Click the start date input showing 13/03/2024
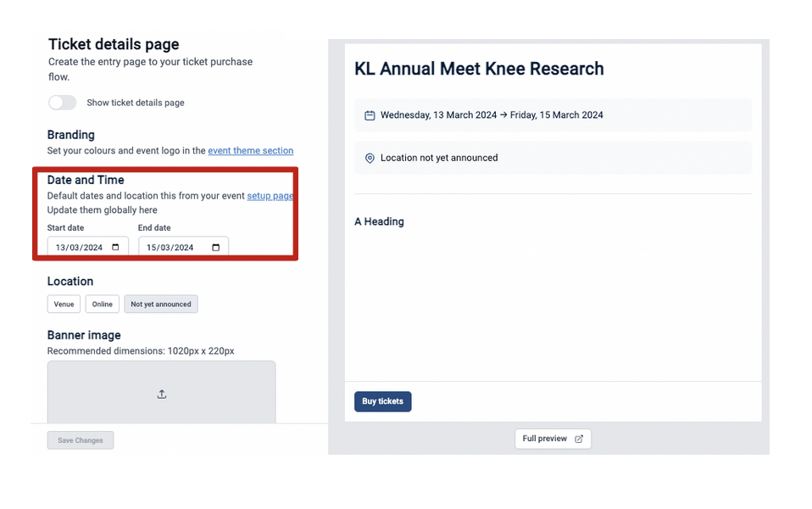This screenshot has height=509, width=812. 81,246
